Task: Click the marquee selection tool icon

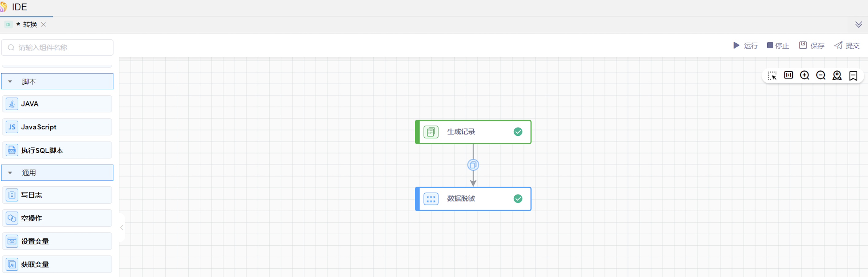Action: pyautogui.click(x=772, y=75)
